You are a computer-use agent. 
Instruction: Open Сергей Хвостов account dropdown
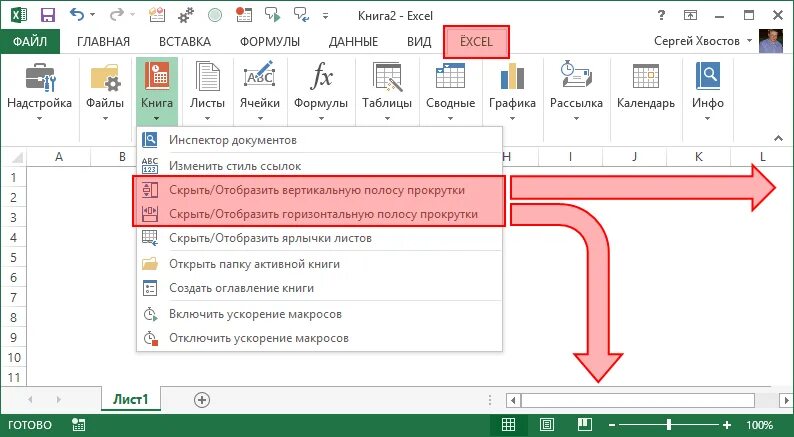coord(749,41)
